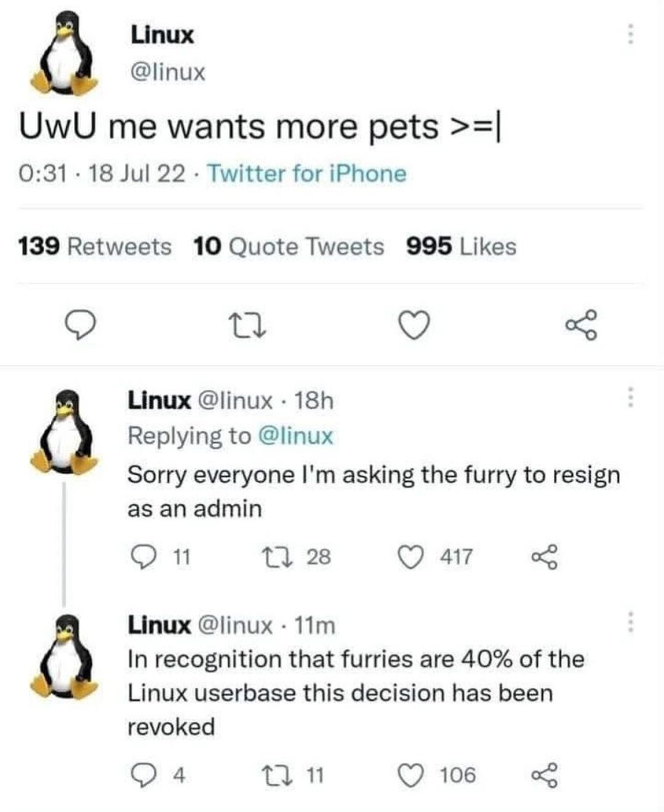Open more options on the 11m reply
This screenshot has width=664, height=812.
point(630,622)
